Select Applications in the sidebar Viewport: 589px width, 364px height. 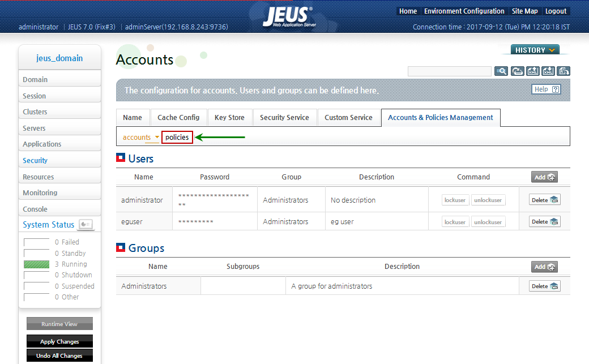point(59,144)
